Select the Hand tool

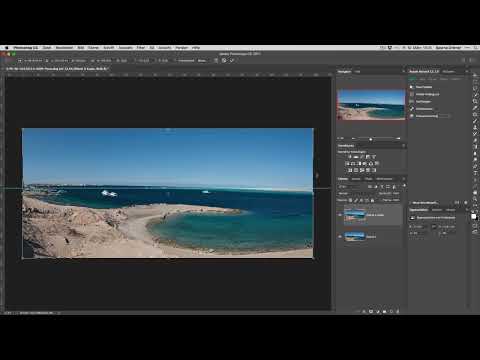[x=475, y=193]
